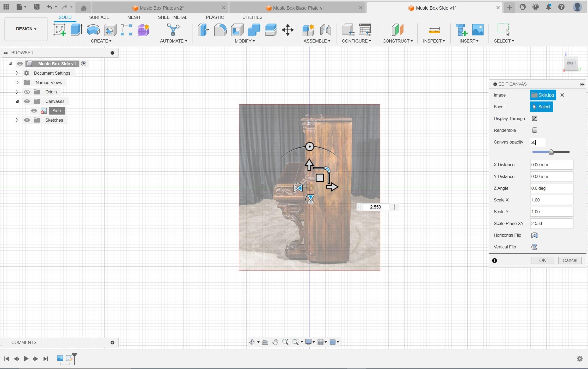Switch to the SURFACE tab
Screen dimensions: 588x369
pyautogui.click(x=99, y=17)
